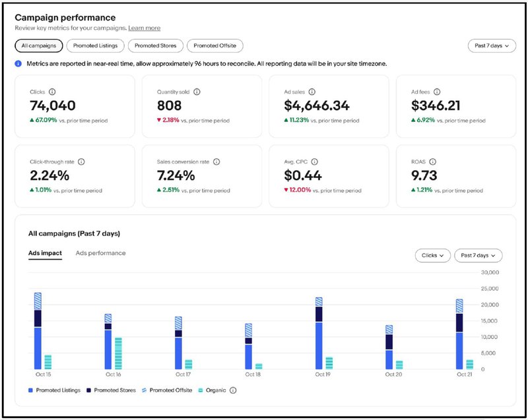Open the Clicks metric dropdown above chart
The image size is (528, 420).
433,256
